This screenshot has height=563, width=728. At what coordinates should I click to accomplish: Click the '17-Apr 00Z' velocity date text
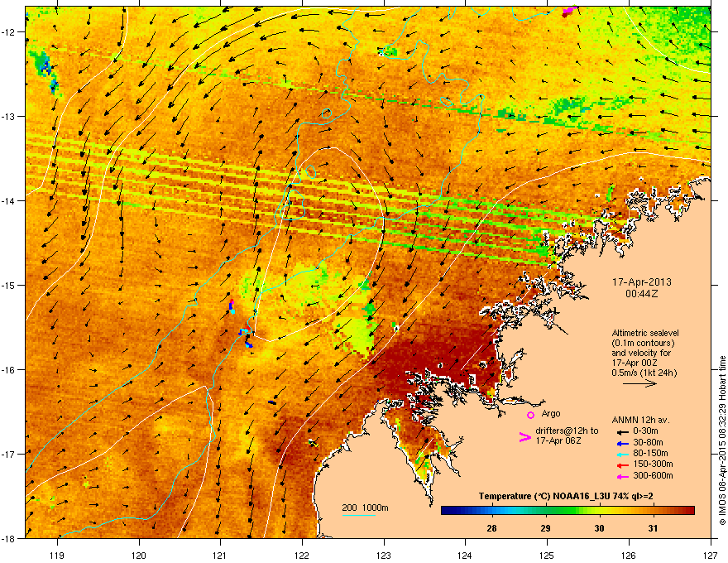click(635, 363)
